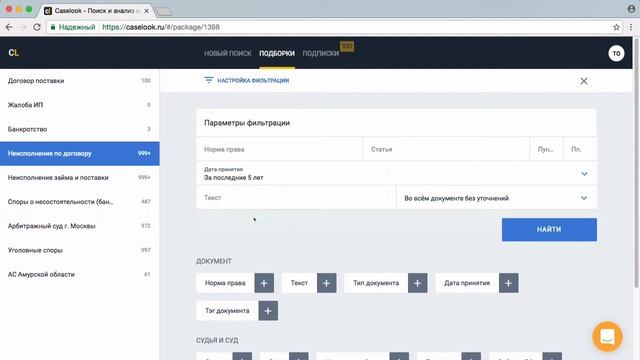Click the browser address bar URL

[x=161, y=27]
